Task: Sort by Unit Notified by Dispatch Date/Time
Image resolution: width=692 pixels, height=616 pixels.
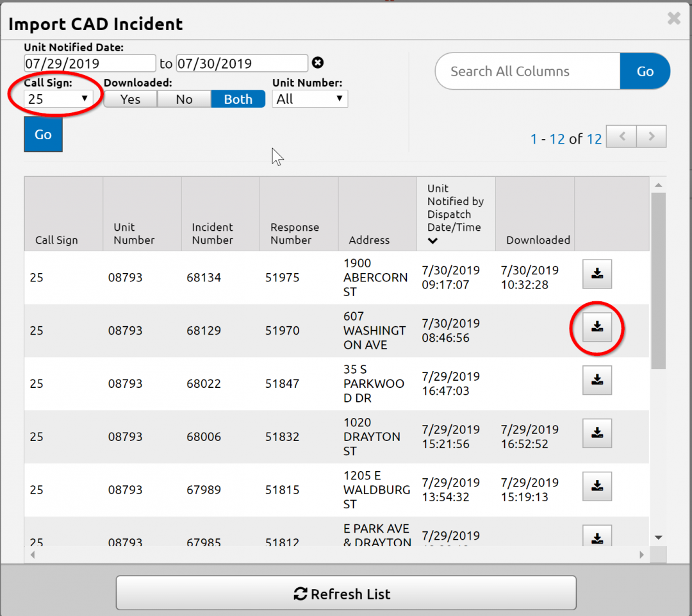Action: point(456,214)
